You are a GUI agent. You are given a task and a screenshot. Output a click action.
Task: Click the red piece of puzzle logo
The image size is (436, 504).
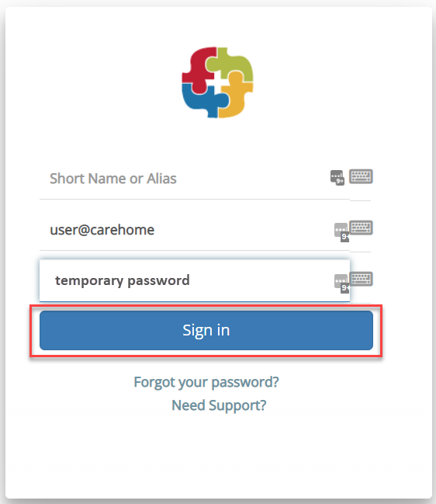pos(199,68)
